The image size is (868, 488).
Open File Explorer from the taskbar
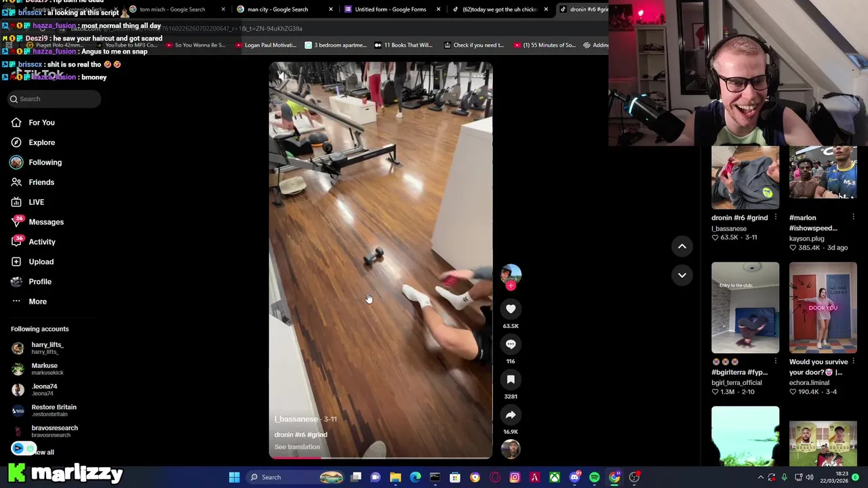pyautogui.click(x=395, y=477)
